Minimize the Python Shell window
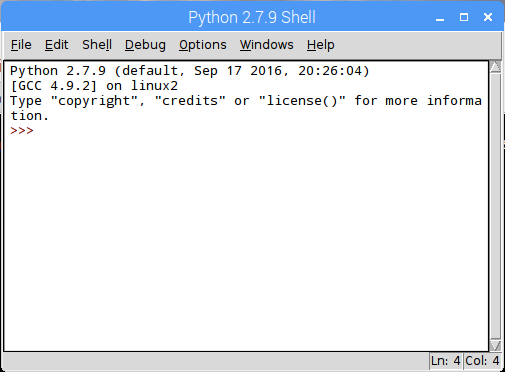Screen dimensions: 505x372 click(440, 17)
